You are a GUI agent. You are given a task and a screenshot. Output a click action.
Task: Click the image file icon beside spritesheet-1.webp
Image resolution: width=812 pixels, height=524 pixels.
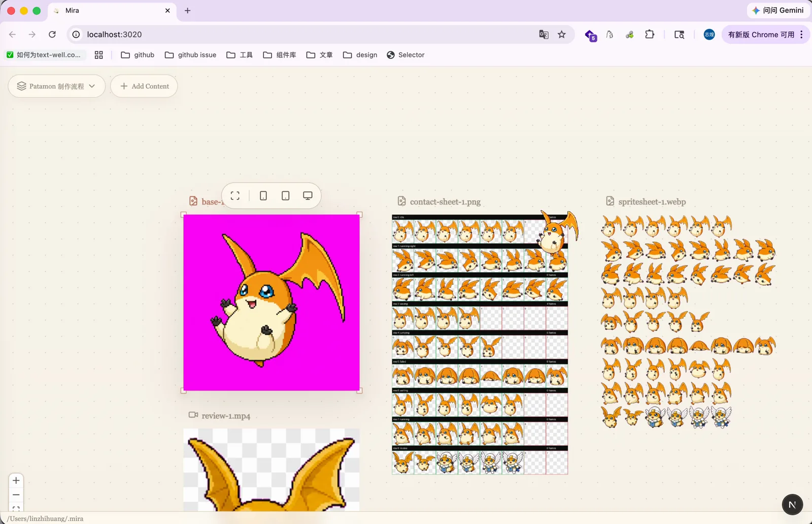tap(610, 201)
